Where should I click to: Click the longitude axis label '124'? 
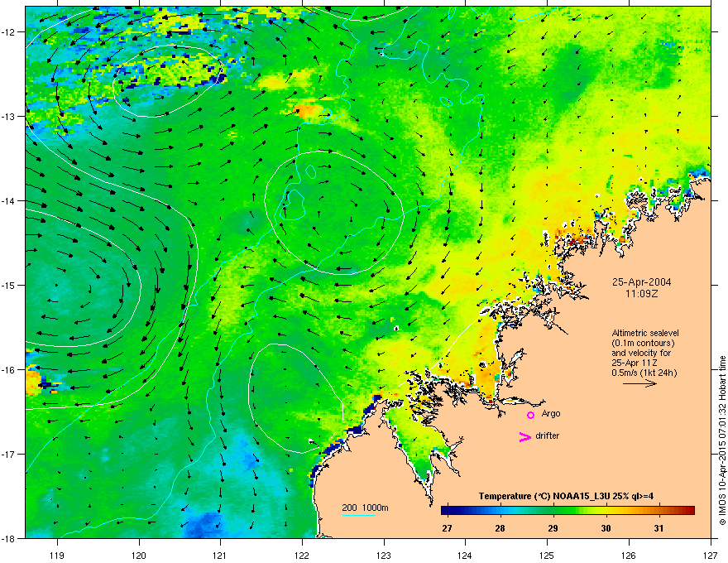click(x=465, y=555)
